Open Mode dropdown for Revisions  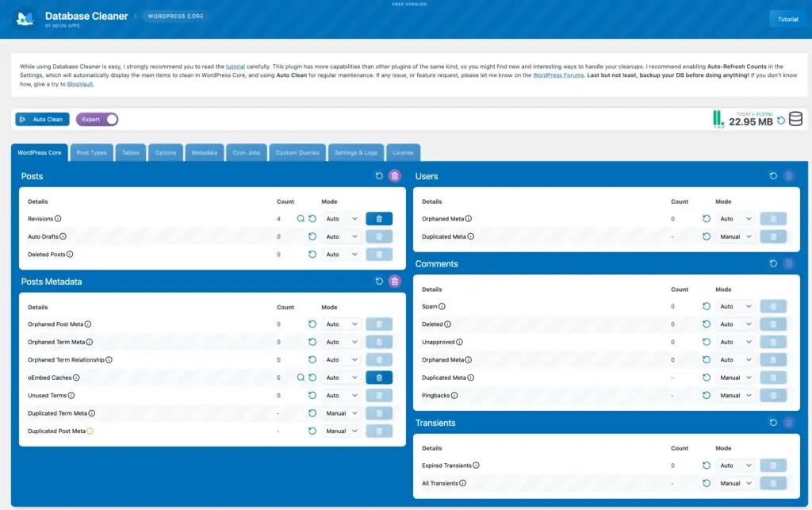click(341, 219)
